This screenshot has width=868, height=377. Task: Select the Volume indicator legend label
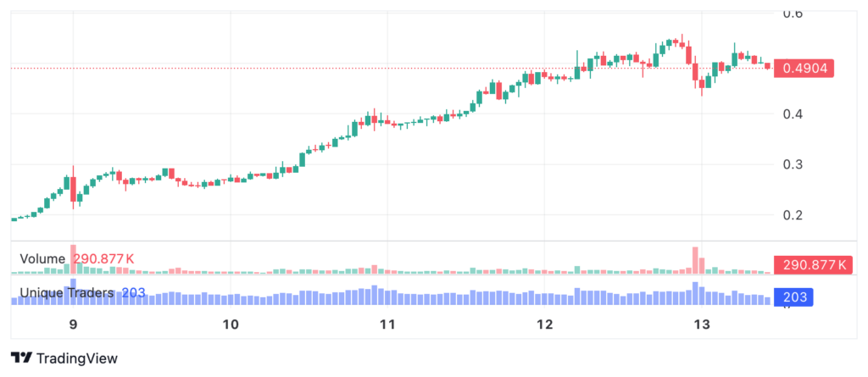pos(42,258)
